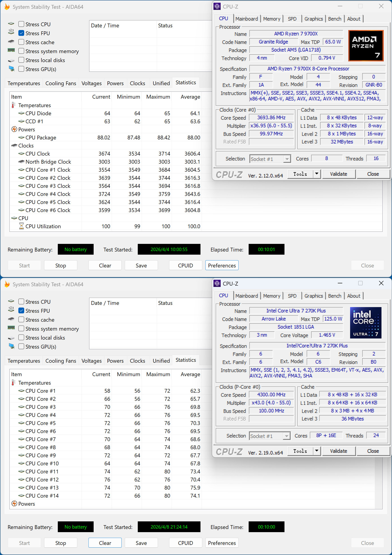Click the Stress FPU calculator icon
Viewport: 392px width, 555px height.
11,32
